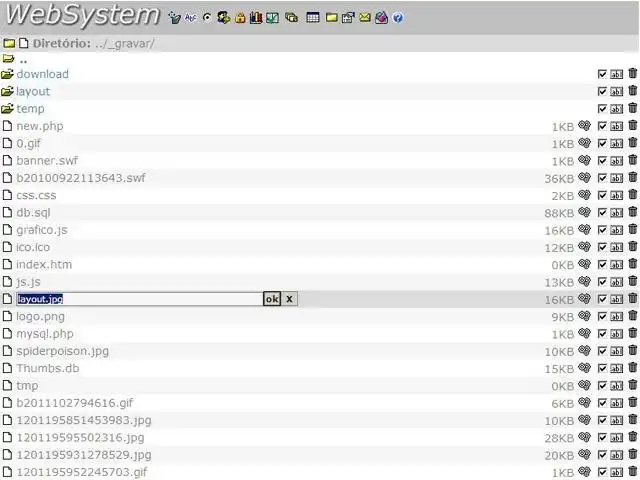The width and height of the screenshot is (640, 480).
Task: Rename mysql.php via ab icon
Action: [x=617, y=333]
